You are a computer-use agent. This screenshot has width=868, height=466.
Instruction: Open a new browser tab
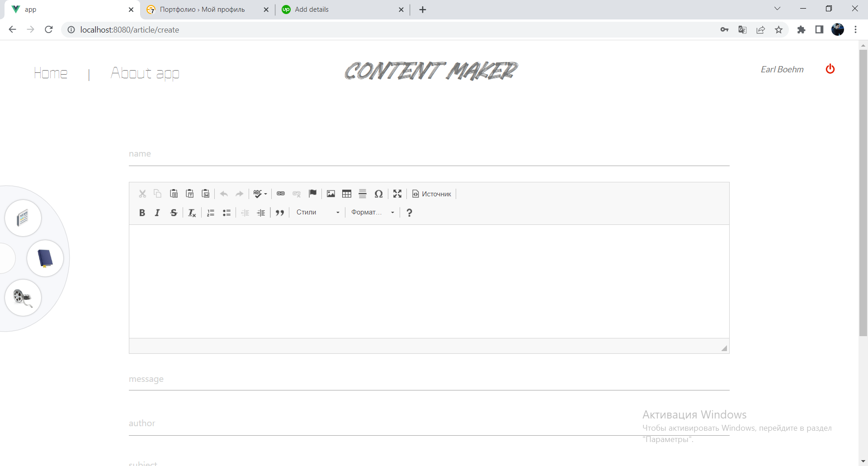423,10
